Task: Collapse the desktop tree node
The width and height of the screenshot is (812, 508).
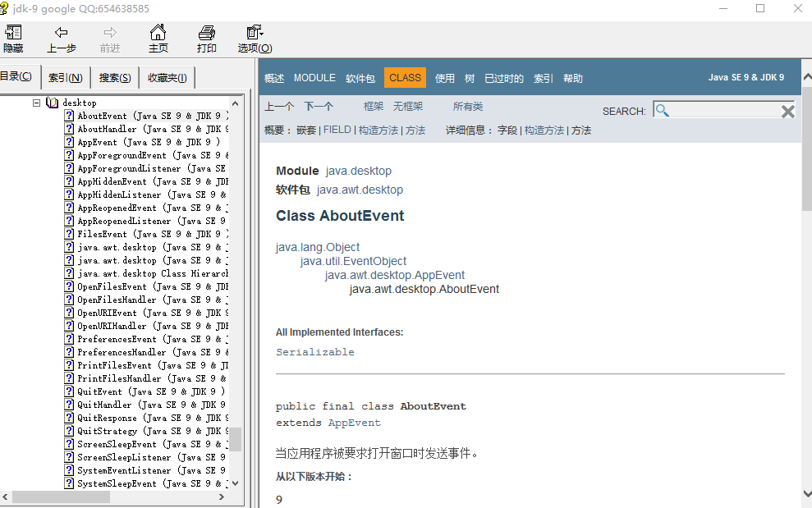Action: coord(36,103)
